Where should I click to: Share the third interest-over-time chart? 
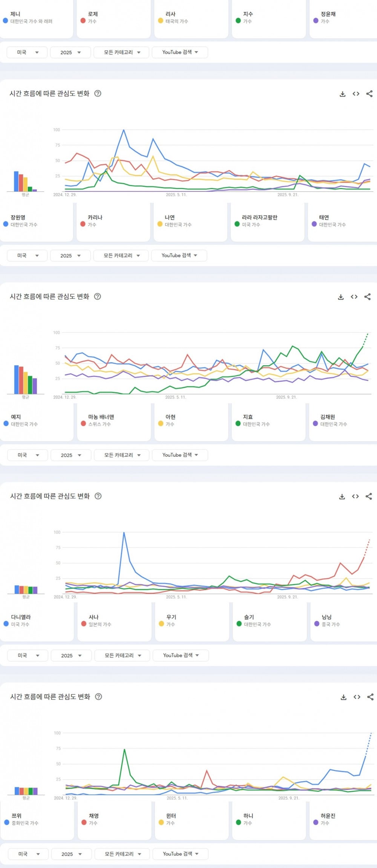369,496
